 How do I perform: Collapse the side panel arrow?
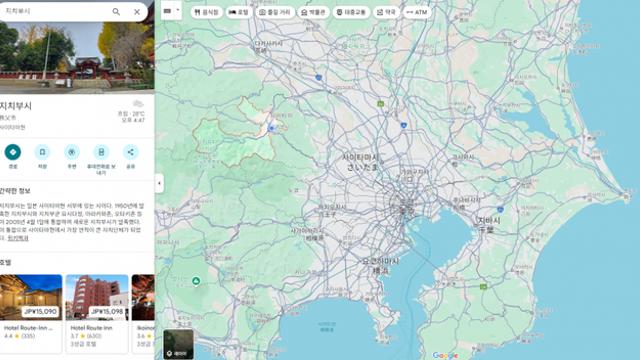(x=159, y=183)
